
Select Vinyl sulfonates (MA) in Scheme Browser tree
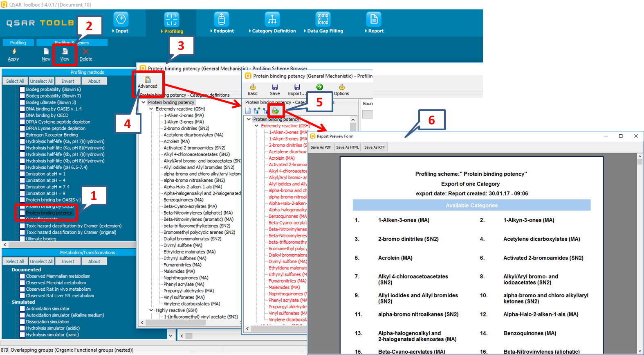point(184,297)
